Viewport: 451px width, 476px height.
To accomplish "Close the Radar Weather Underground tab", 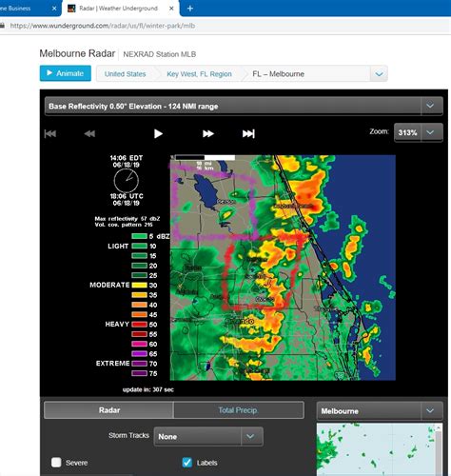I will (x=171, y=9).
